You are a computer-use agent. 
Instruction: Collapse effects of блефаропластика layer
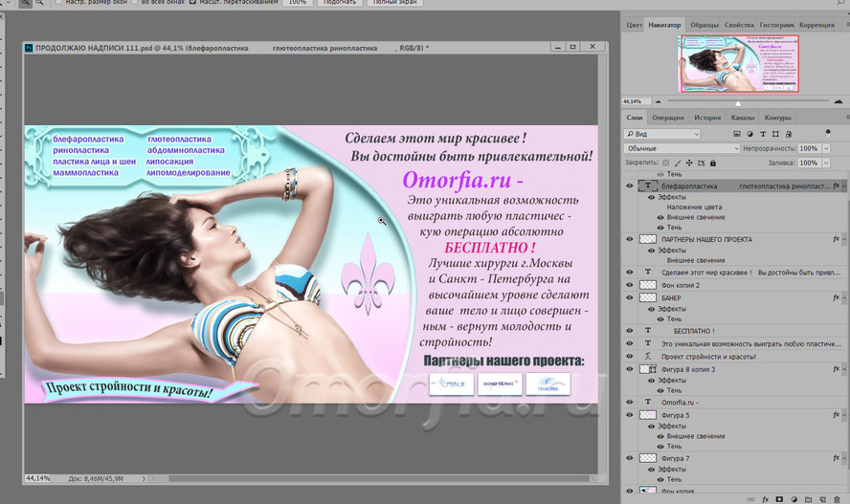click(844, 186)
